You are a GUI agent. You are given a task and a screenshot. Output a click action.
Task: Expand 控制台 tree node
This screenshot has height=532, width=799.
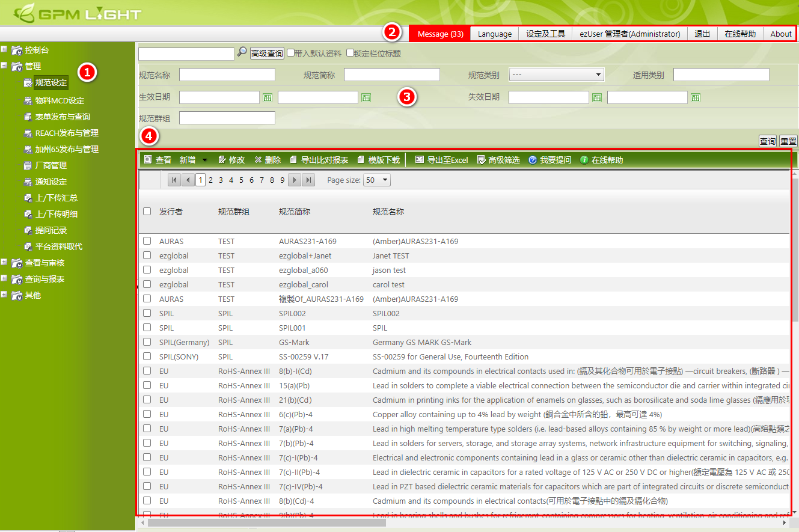click(4, 49)
